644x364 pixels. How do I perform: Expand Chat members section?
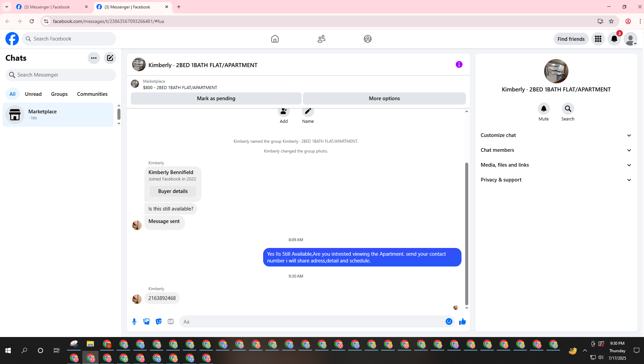(x=556, y=150)
